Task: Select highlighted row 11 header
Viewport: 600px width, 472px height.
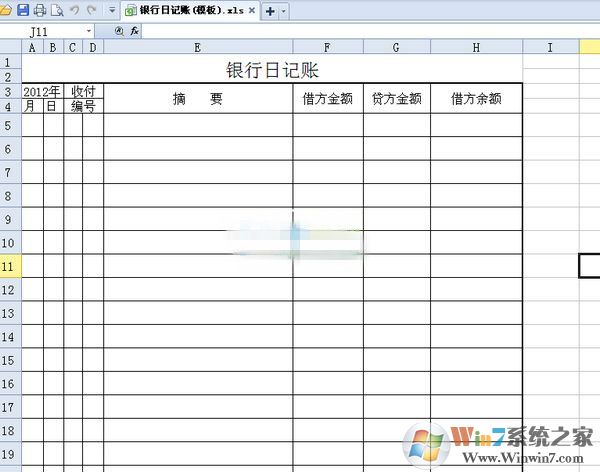Action: [x=11, y=266]
